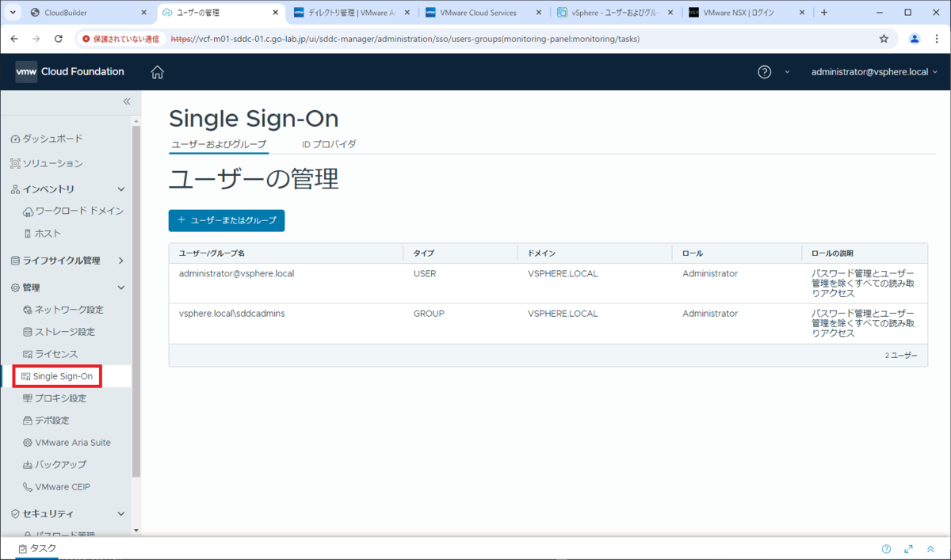Viewport: 951px width, 560px height.
Task: Click ユーザー/グループ名 column header
Action: 212,253
